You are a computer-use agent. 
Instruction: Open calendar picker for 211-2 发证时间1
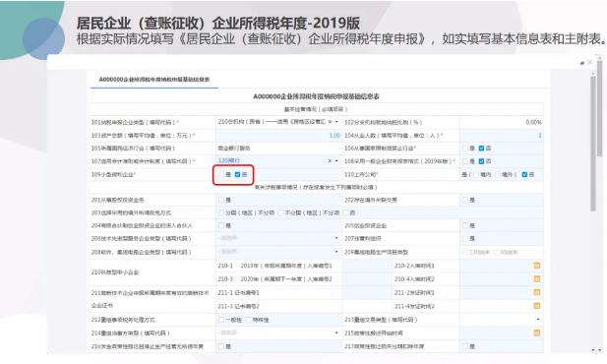coord(537,292)
